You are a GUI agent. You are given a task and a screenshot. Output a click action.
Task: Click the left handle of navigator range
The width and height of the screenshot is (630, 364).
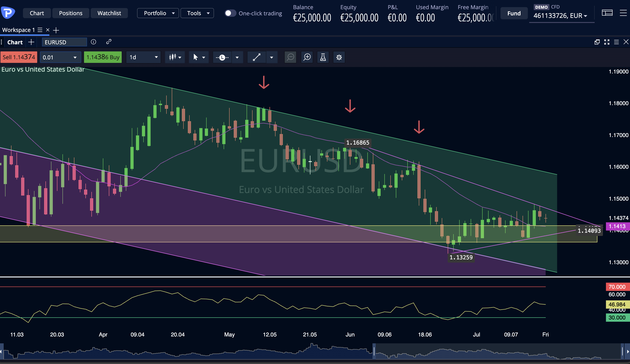pyautogui.click(x=374, y=351)
